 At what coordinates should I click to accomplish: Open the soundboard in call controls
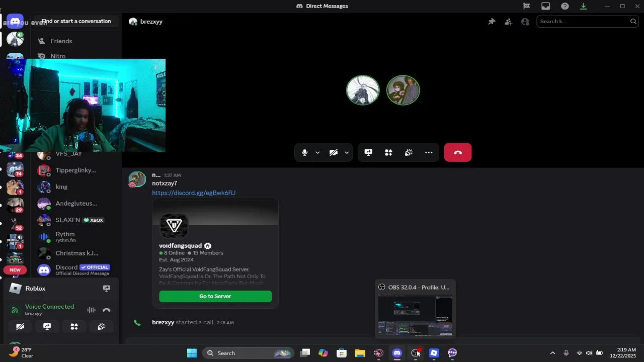pyautogui.click(x=409, y=152)
